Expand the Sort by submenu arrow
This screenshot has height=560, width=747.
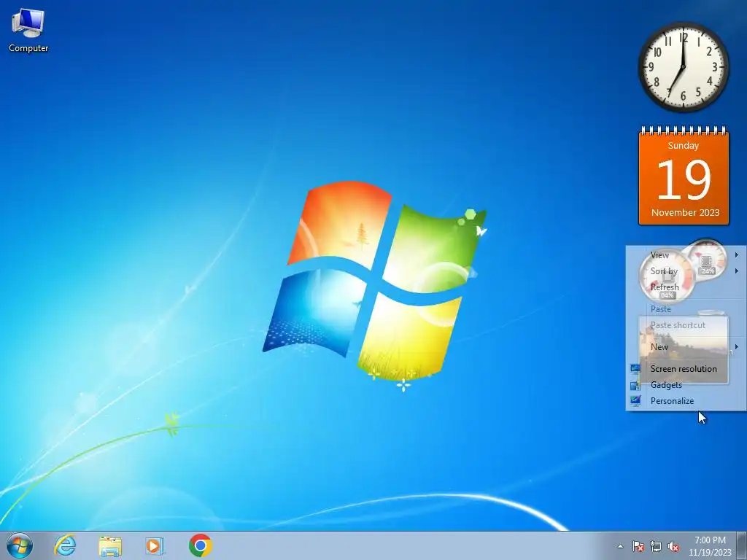tap(737, 271)
